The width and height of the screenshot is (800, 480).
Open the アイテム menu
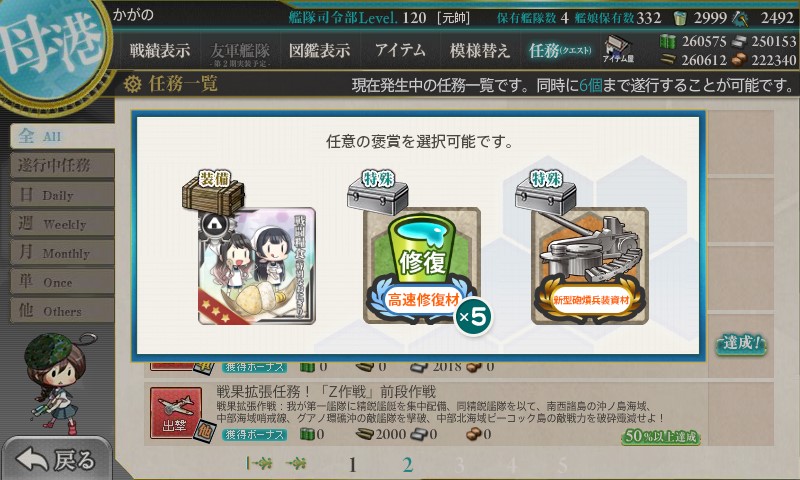click(x=400, y=50)
